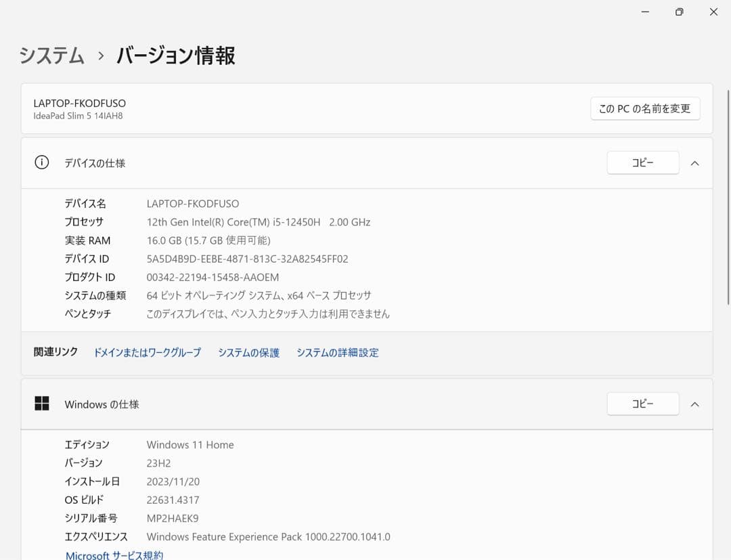Click the Windows logo beside Windows の仕様

42,403
